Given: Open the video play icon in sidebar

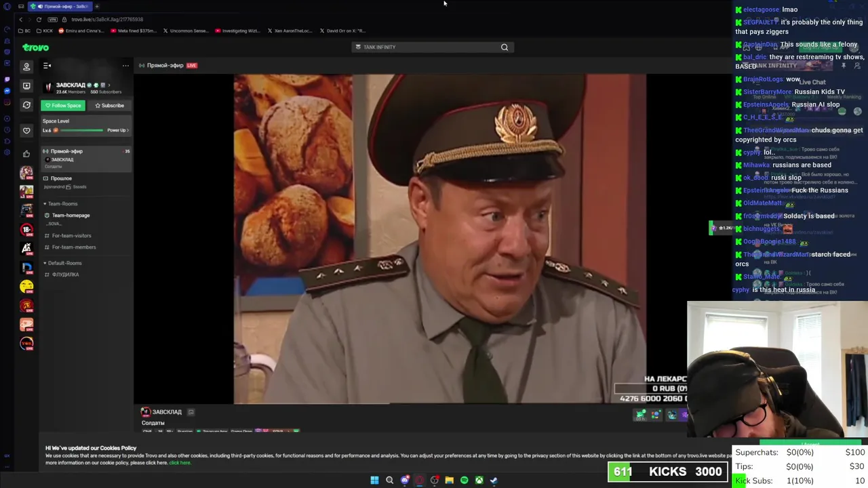Looking at the screenshot, I should [x=26, y=85].
